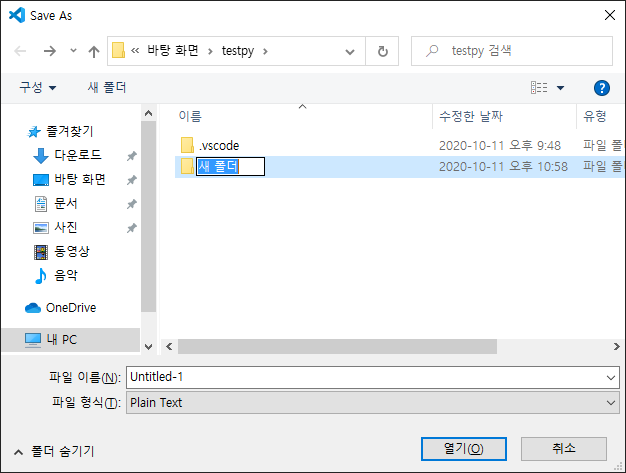The width and height of the screenshot is (626, 473).
Task: Click the pin icon next to 문서
Action: coord(132,204)
